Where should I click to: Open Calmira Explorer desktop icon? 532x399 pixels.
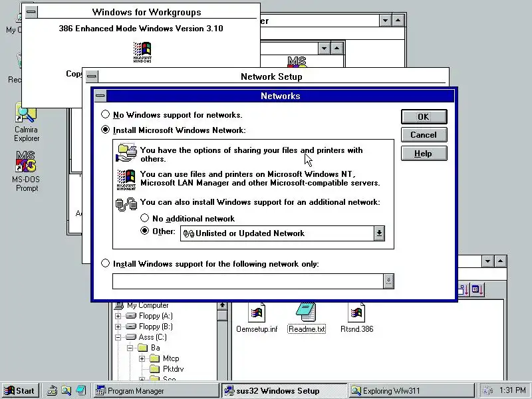tap(27, 122)
